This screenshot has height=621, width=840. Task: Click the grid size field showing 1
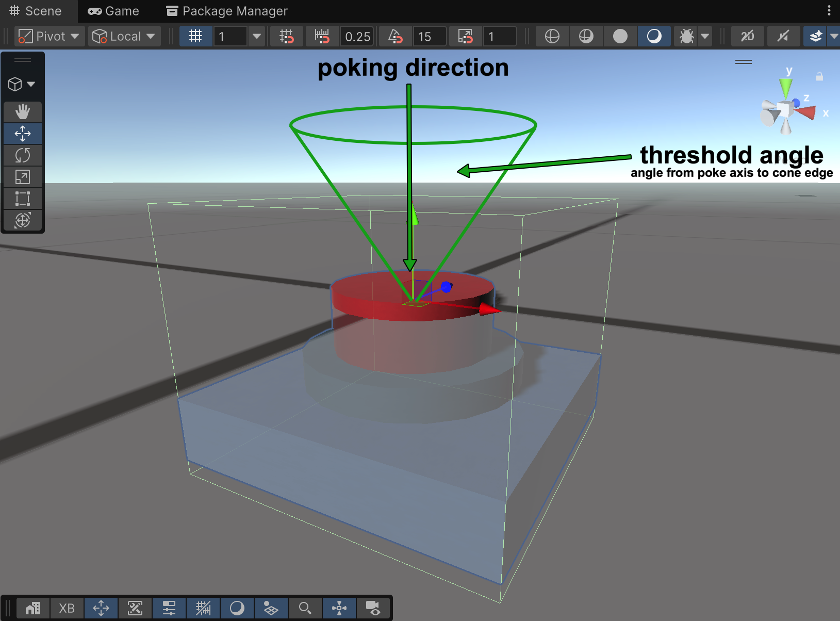point(230,36)
